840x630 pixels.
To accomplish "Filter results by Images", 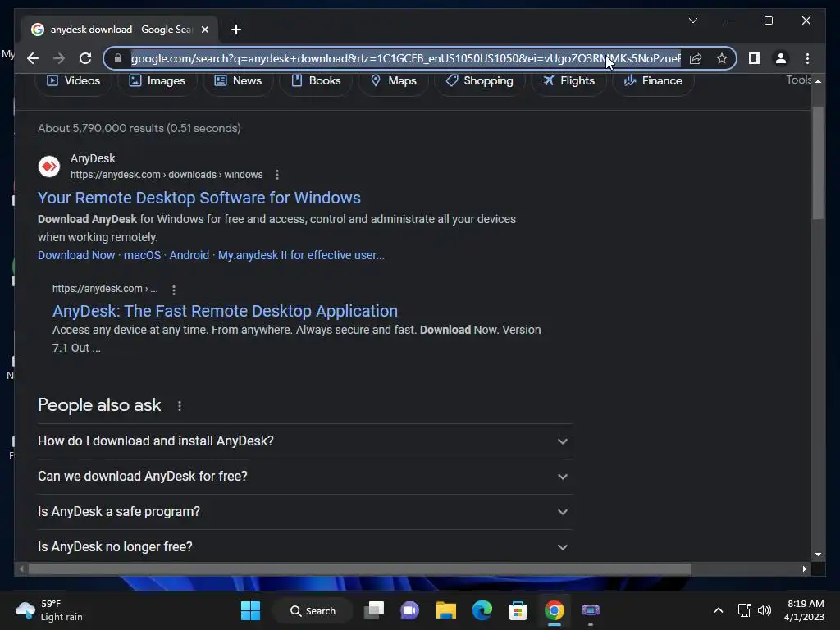I will click(x=157, y=81).
